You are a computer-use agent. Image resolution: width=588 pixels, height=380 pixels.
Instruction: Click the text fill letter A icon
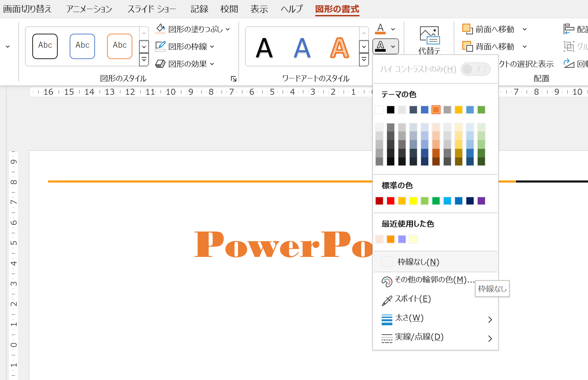pyautogui.click(x=380, y=29)
